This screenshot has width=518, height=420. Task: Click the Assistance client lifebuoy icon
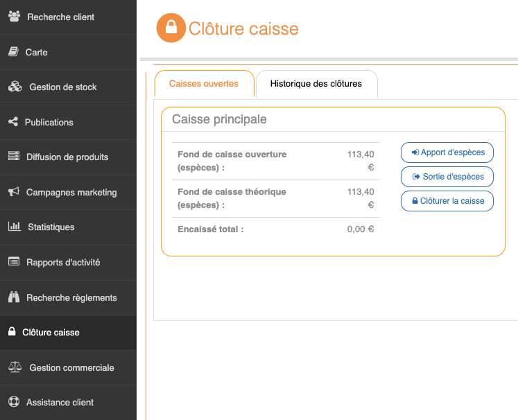click(x=13, y=402)
